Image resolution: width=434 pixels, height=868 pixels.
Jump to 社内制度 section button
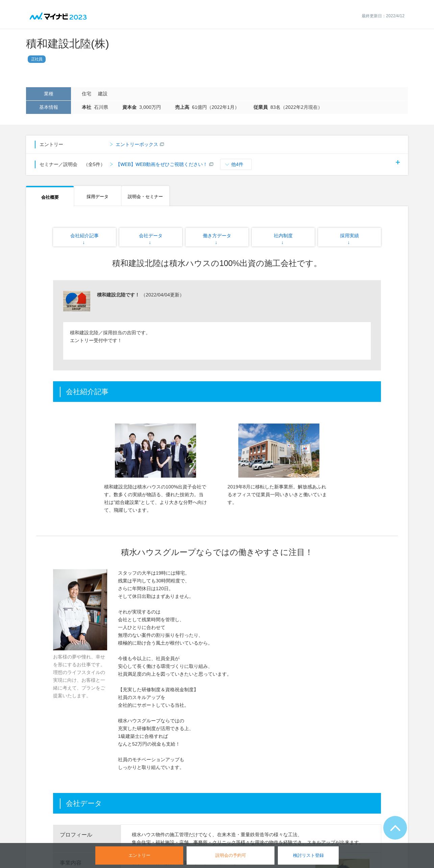point(283,237)
